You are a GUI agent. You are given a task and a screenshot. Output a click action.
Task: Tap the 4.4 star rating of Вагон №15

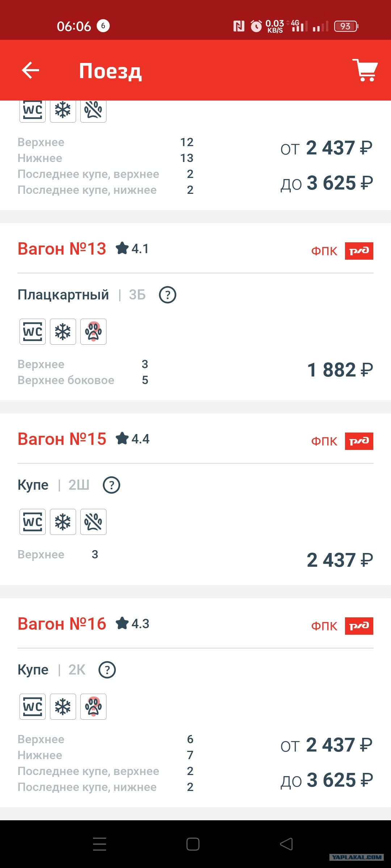[x=133, y=439]
